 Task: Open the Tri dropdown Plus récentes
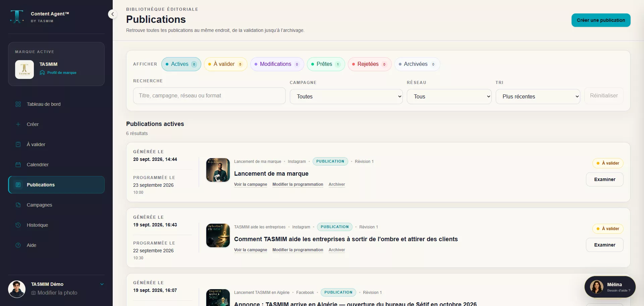pyautogui.click(x=538, y=96)
